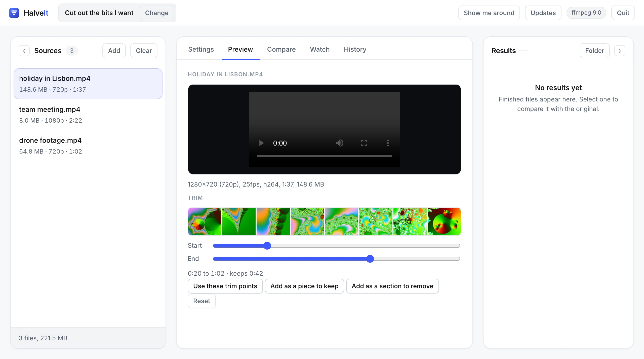Click the Start trim slider handle
Image resolution: width=644 pixels, height=359 pixels.
[267, 246]
